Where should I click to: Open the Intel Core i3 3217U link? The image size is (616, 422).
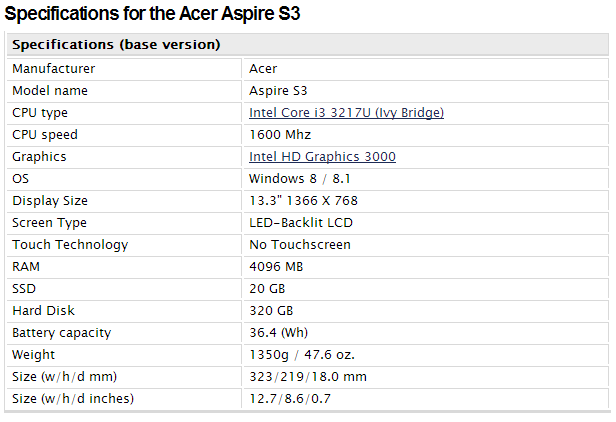(346, 113)
